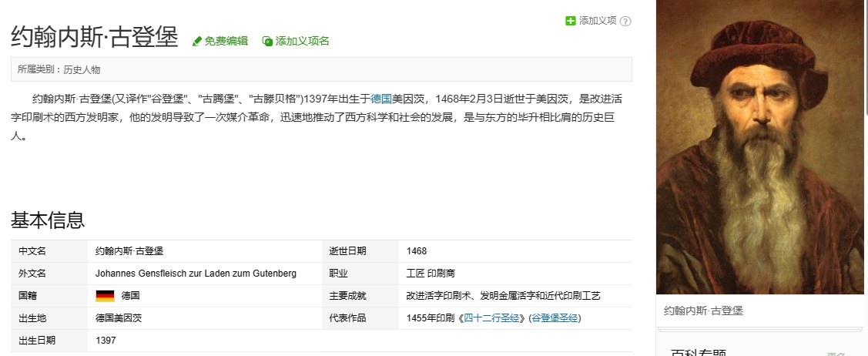The height and width of the screenshot is (356, 868).
Task: Click the 逝世日期 label cell
Action: click(x=360, y=251)
